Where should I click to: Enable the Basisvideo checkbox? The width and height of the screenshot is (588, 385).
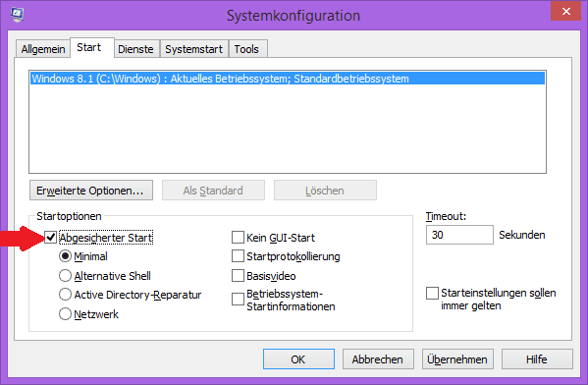pos(238,275)
